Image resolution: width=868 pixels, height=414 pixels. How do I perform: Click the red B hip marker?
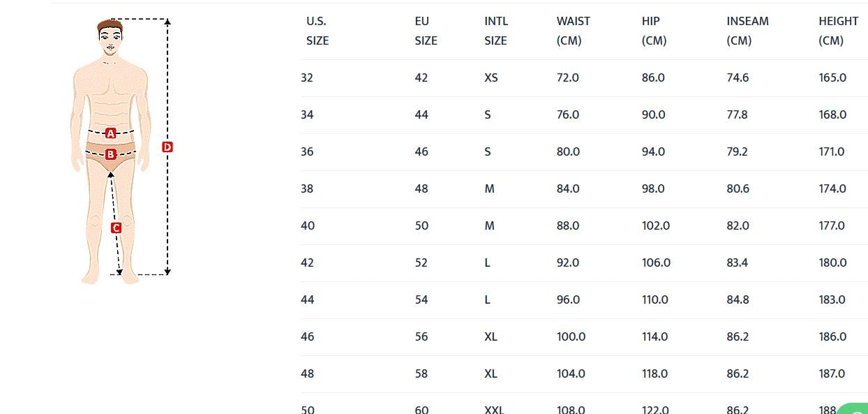pyautogui.click(x=110, y=154)
